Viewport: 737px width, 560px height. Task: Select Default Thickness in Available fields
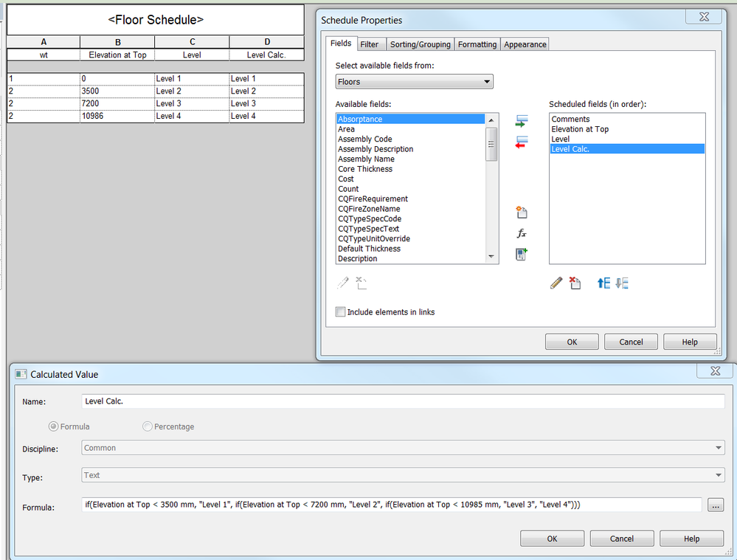coord(411,248)
